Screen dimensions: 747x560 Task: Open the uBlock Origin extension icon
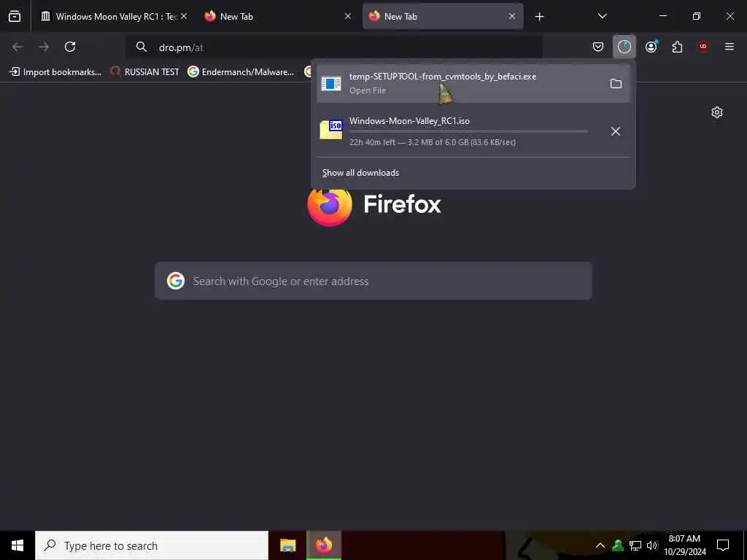click(x=703, y=47)
